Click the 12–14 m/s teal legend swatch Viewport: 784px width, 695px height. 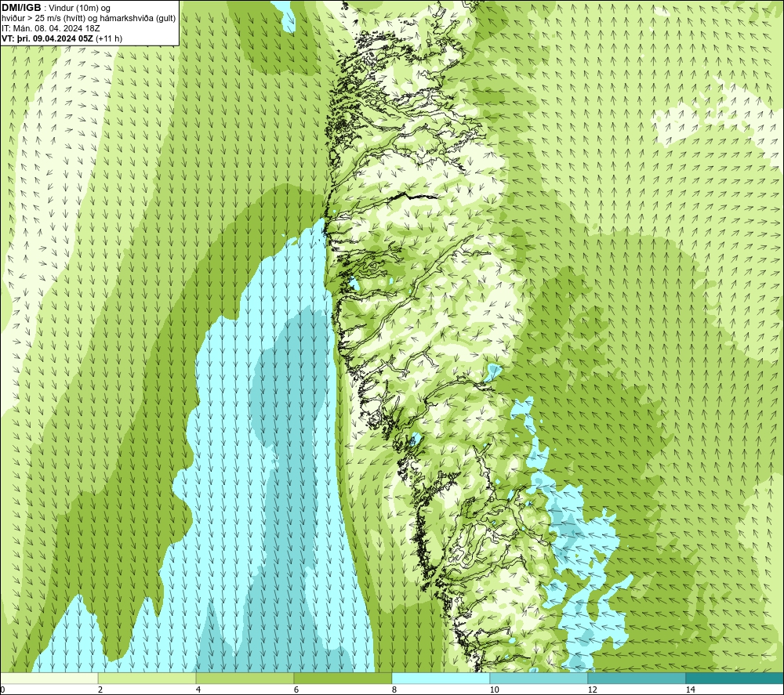coord(637,678)
